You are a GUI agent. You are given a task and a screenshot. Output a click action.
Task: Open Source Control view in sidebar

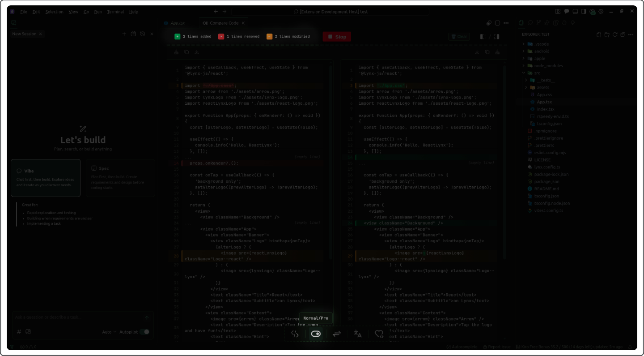pyautogui.click(x=538, y=23)
